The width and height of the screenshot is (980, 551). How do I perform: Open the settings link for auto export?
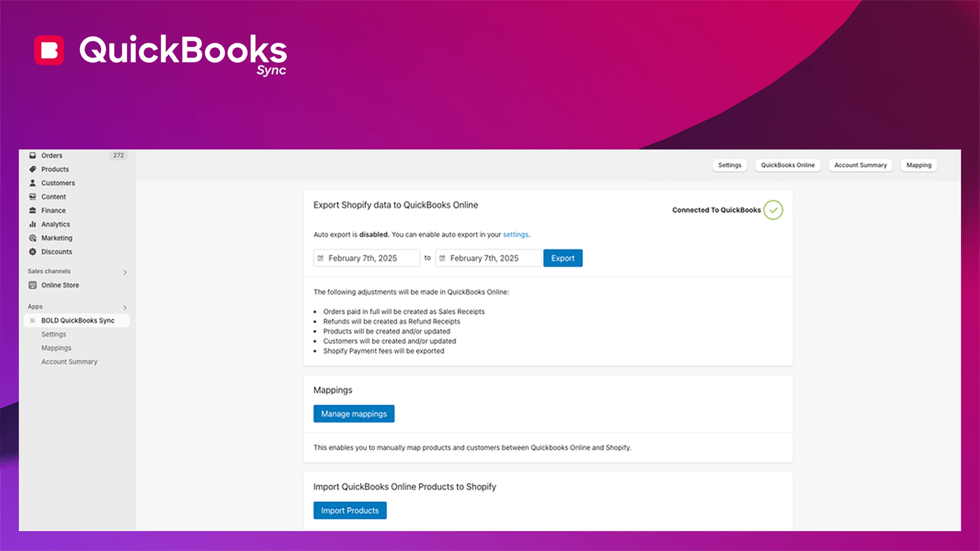point(516,234)
